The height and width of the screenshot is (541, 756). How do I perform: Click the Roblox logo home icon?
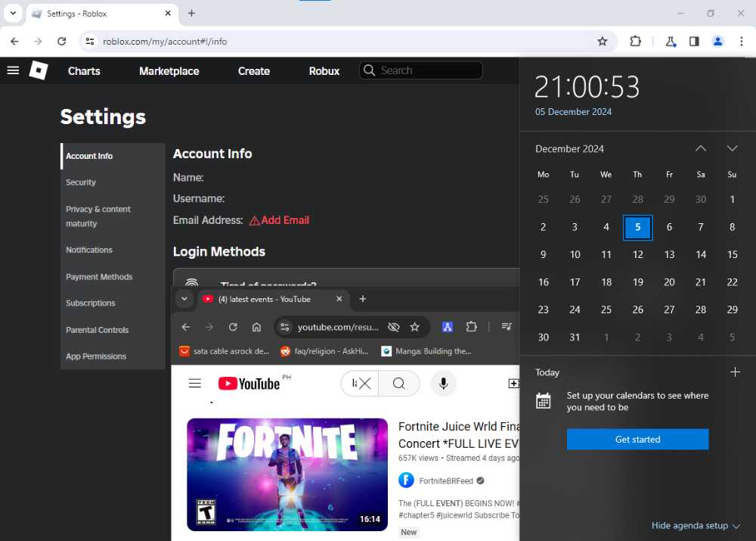click(x=39, y=70)
